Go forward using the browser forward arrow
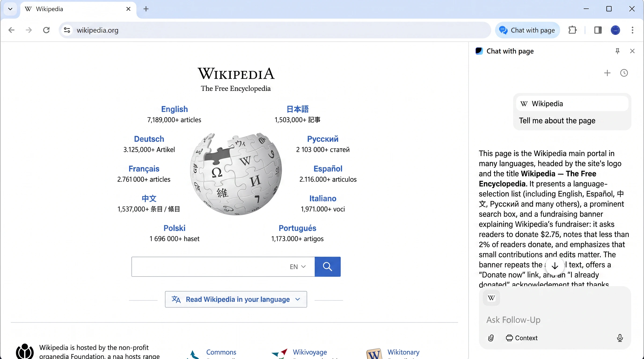Image resolution: width=644 pixels, height=359 pixels. click(29, 30)
